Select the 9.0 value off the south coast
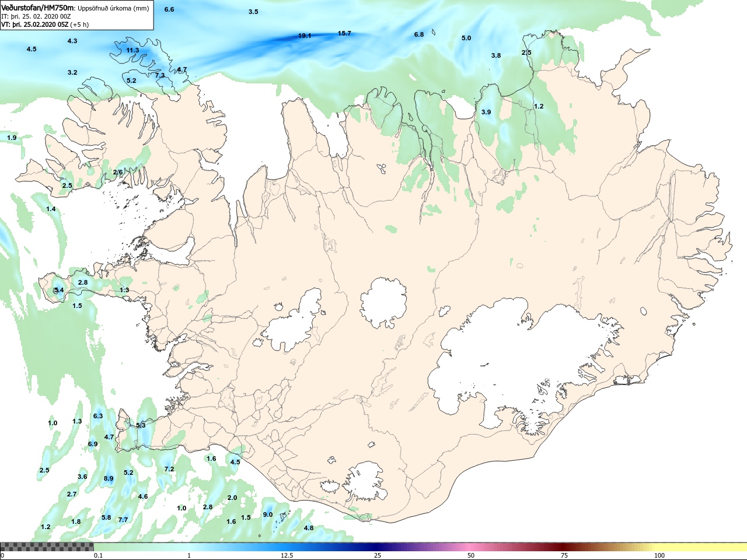 (x=268, y=514)
